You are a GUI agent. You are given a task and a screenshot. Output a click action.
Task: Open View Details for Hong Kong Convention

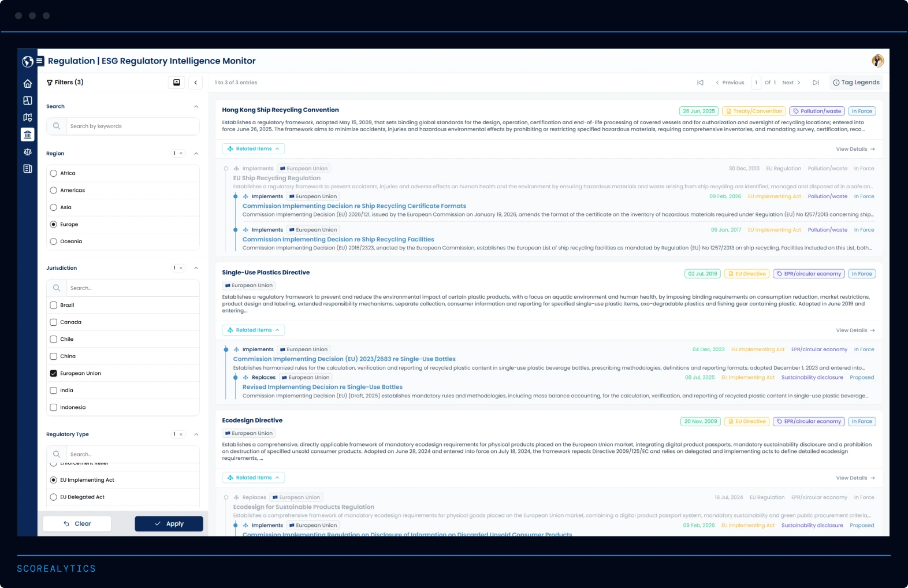point(855,149)
